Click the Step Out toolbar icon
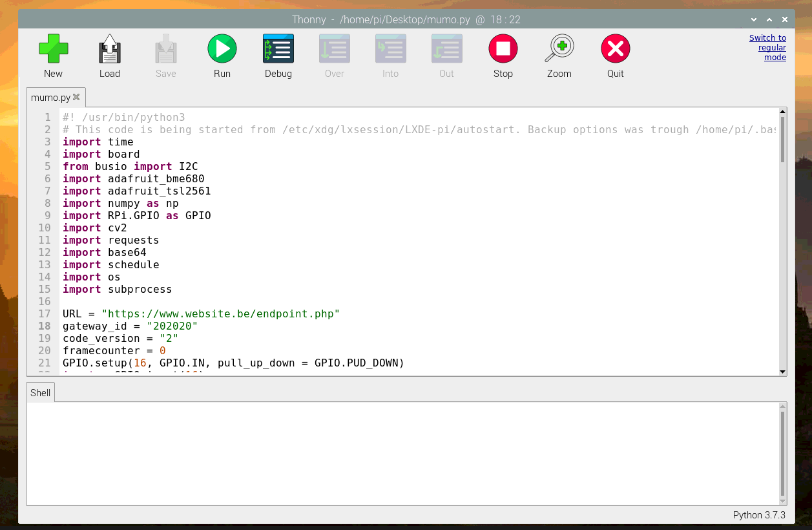 tap(446, 49)
